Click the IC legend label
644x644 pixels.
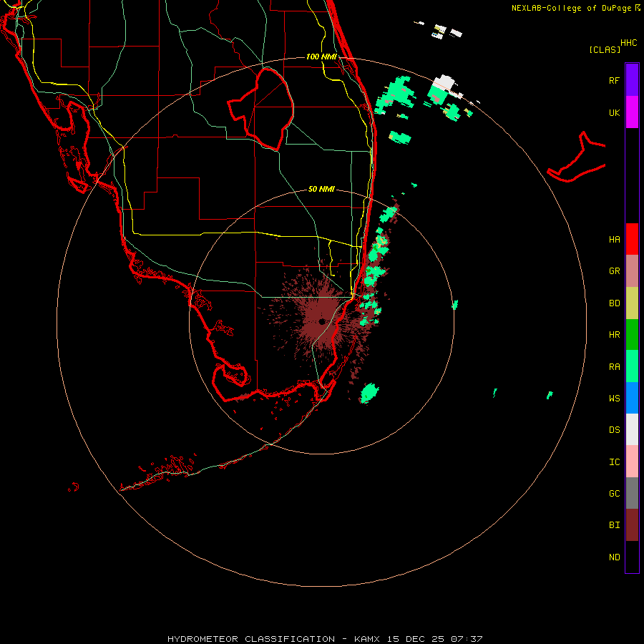pos(614,462)
